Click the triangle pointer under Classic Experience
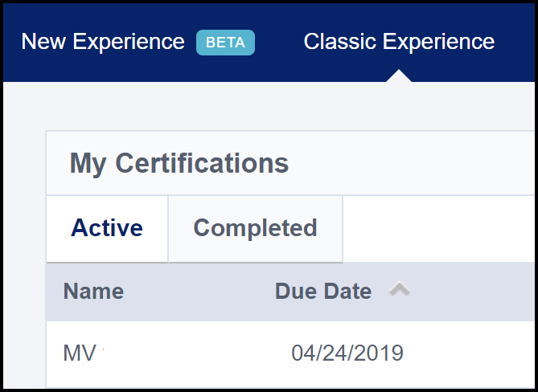Image resolution: width=538 pixels, height=392 pixels. click(399, 76)
